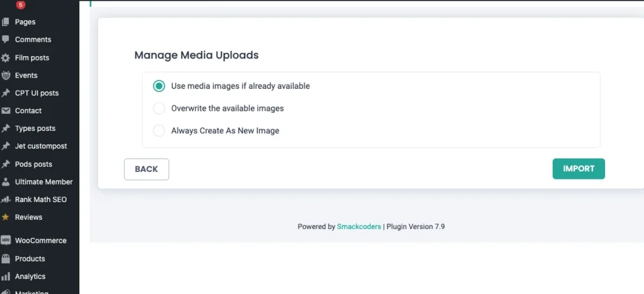Open Pods posts menu item
Viewport: 644px width, 294px height.
tap(33, 164)
